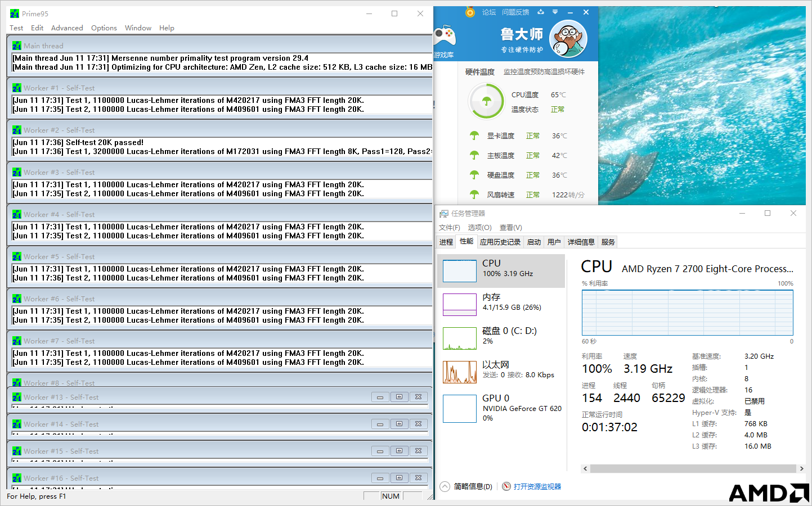The height and width of the screenshot is (506, 812).
Task: Click the 1222转/分 fan speed value
Action: pos(568,195)
